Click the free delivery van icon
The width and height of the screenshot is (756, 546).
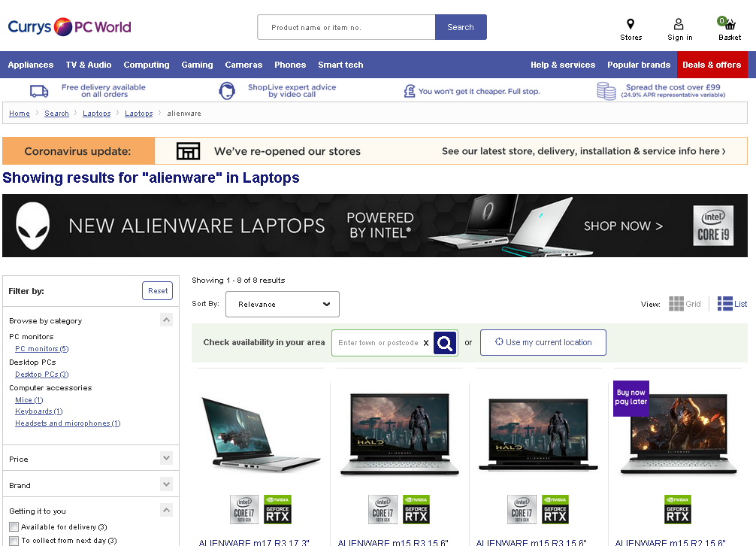point(39,91)
